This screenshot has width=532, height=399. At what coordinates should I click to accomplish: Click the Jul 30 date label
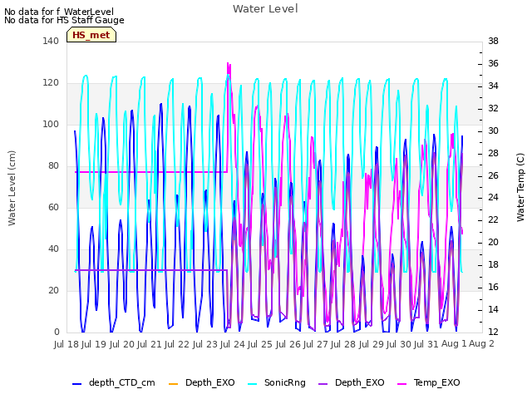[399, 344]
